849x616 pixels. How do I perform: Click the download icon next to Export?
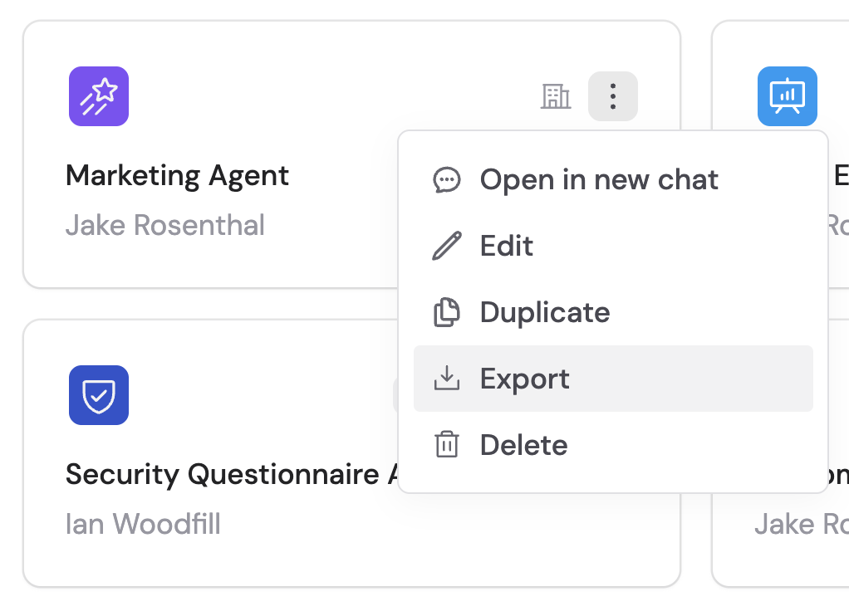[x=447, y=379]
